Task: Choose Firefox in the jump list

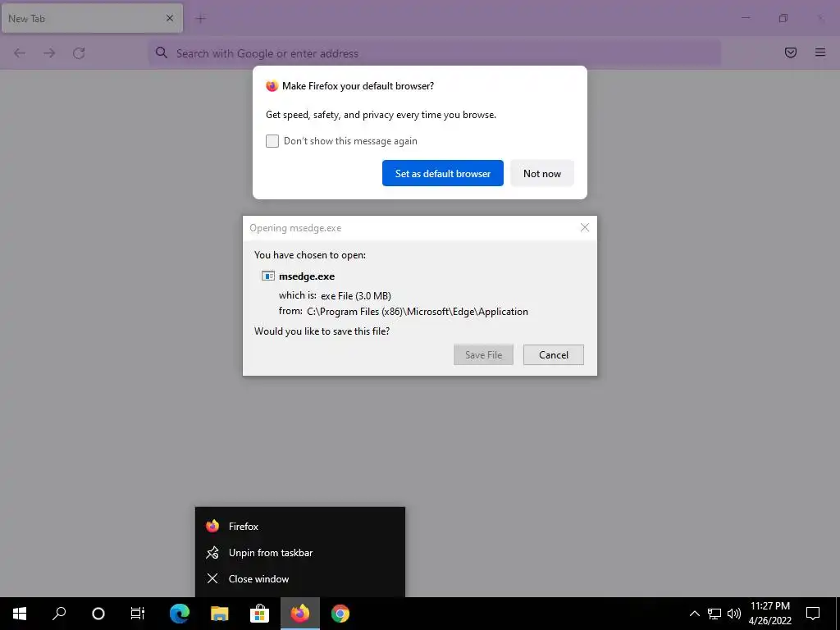Action: 300,526
